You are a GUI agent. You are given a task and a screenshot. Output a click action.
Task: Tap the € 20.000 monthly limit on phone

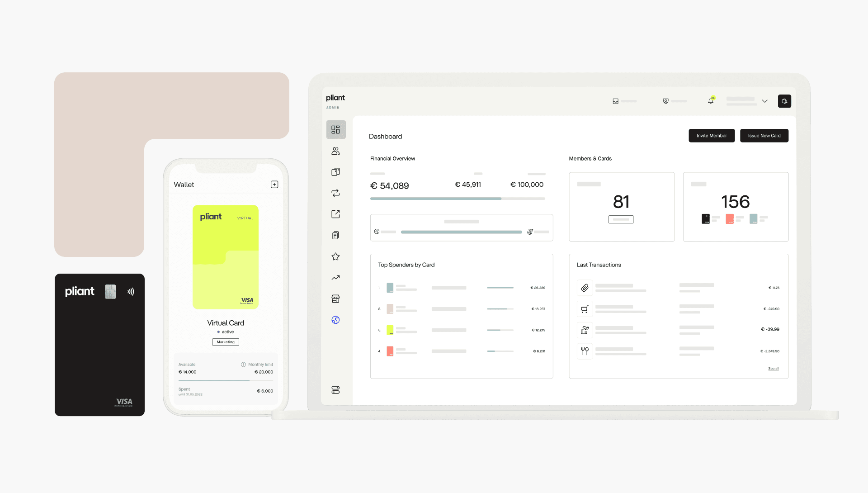click(x=264, y=372)
